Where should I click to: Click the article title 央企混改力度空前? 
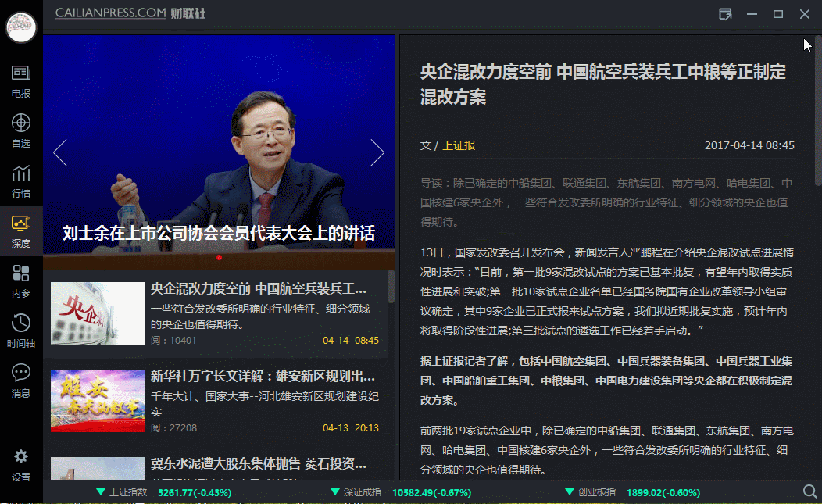603,84
